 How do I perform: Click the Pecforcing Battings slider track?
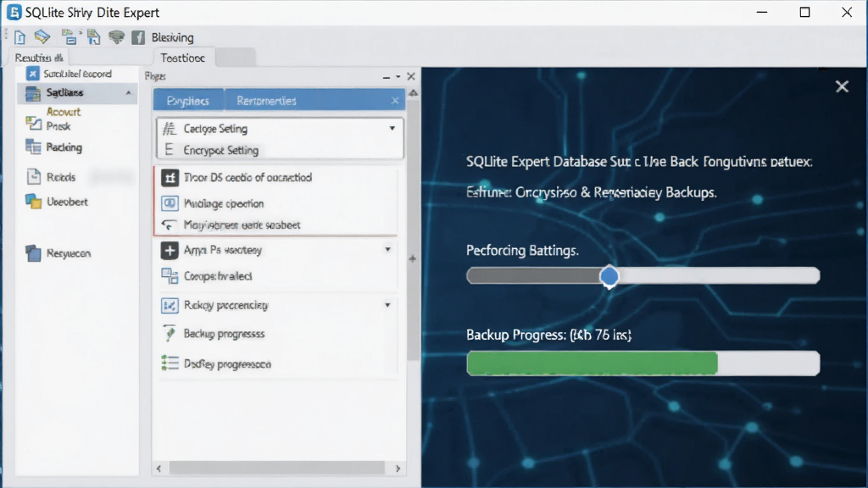pos(643,275)
